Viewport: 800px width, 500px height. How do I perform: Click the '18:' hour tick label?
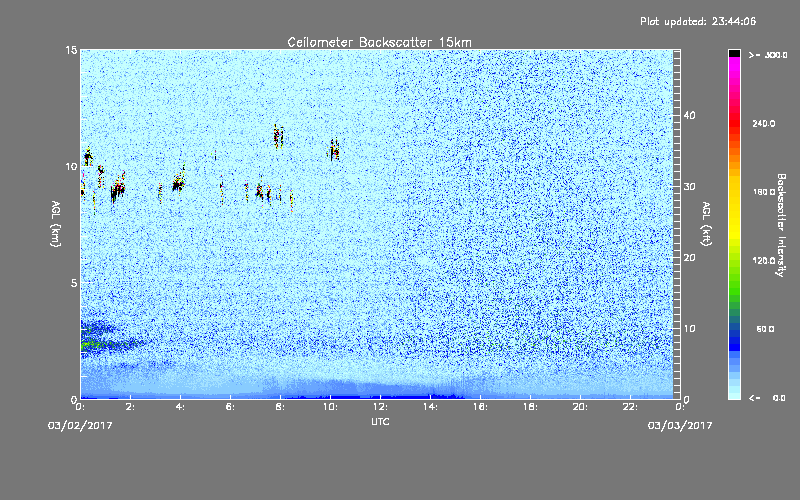531,407
